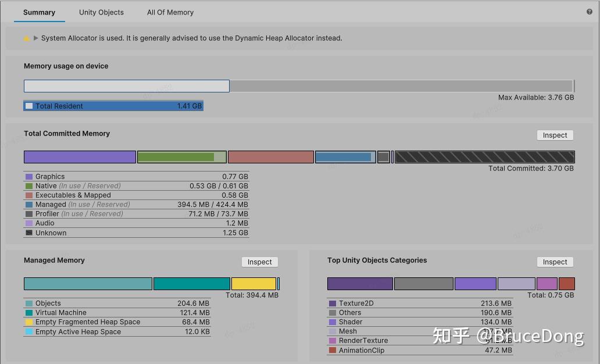Viewport: 600px width, 364px height.
Task: Click the help question mark icon
Action: 590,12
